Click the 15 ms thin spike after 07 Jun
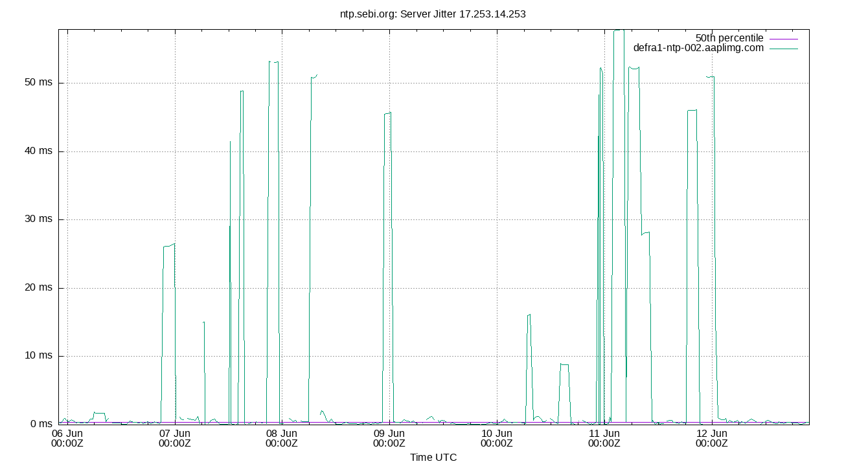 click(x=204, y=322)
